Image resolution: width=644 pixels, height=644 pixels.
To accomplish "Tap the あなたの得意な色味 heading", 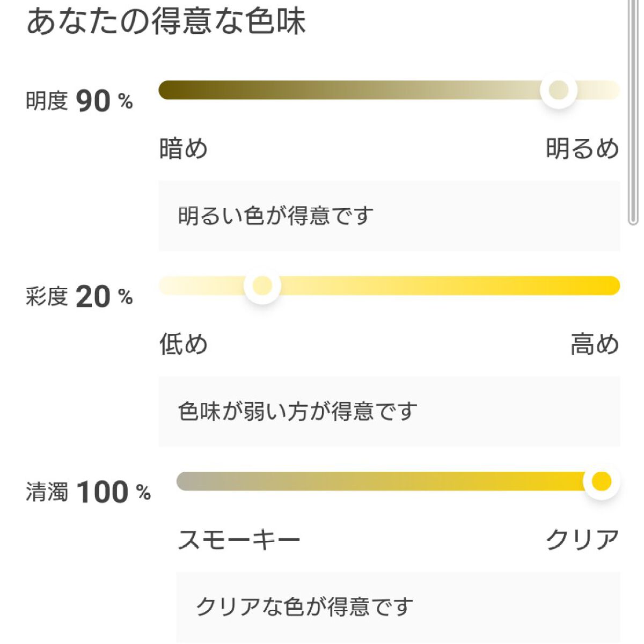I will point(166,21).
